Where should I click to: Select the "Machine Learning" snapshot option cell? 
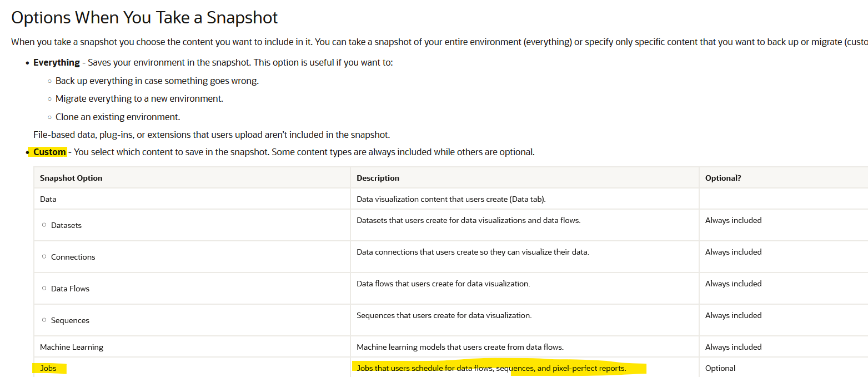click(x=72, y=347)
